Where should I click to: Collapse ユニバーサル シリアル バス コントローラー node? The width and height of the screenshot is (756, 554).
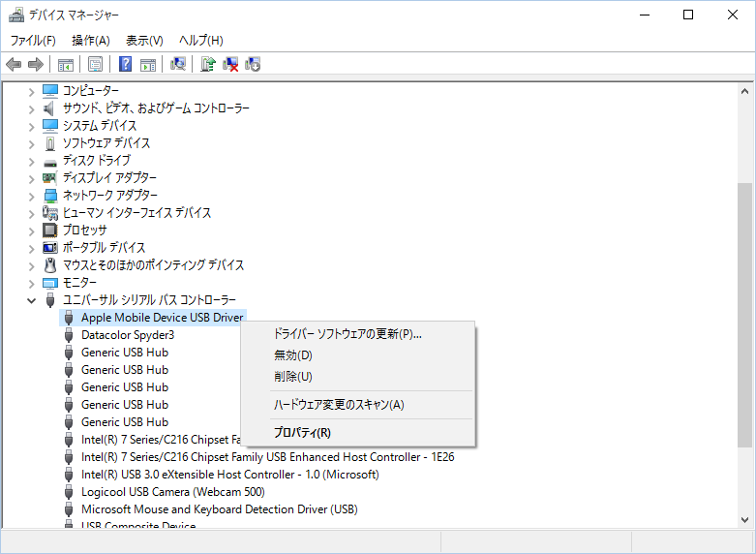32,300
